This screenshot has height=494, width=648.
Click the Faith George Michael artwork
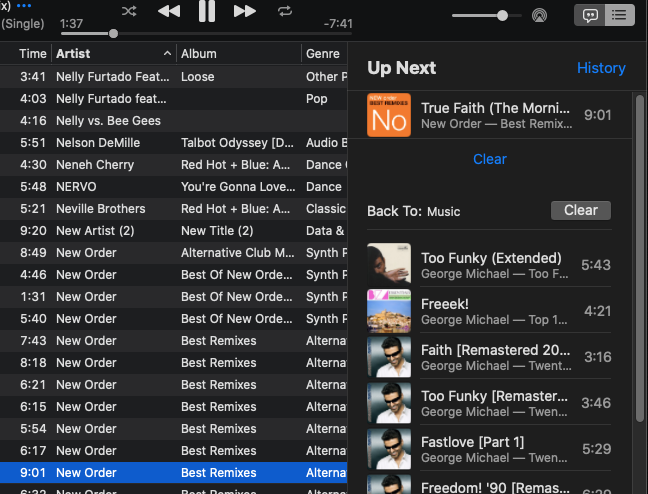point(389,357)
